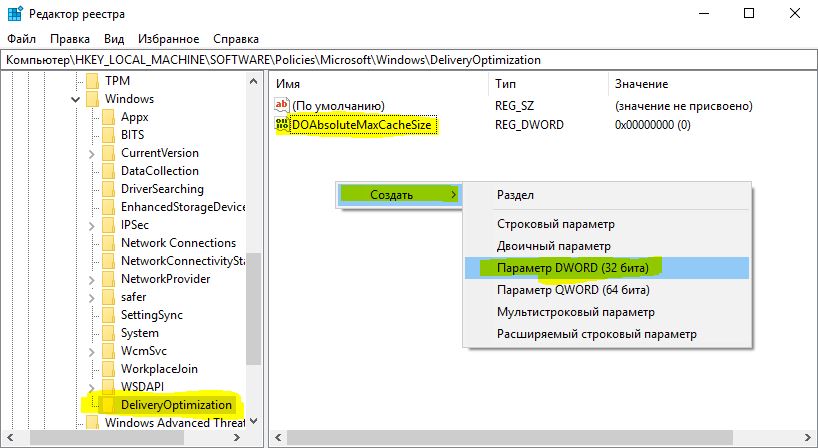Expand the NetworkProvider key
The height and width of the screenshot is (448, 818).
click(92, 279)
